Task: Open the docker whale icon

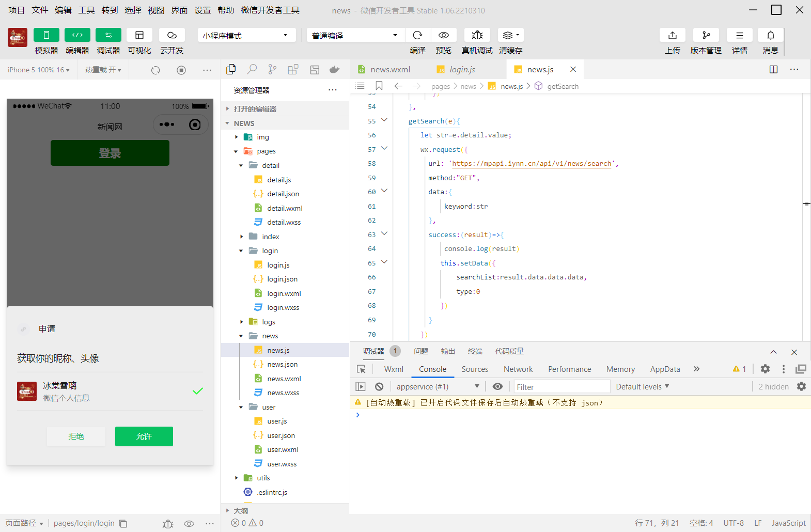Action: pyautogui.click(x=335, y=69)
